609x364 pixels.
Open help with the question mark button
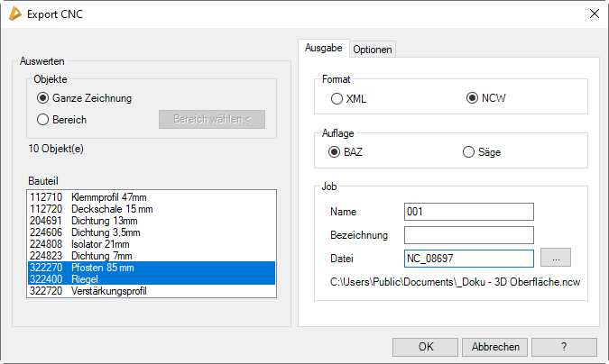click(564, 347)
